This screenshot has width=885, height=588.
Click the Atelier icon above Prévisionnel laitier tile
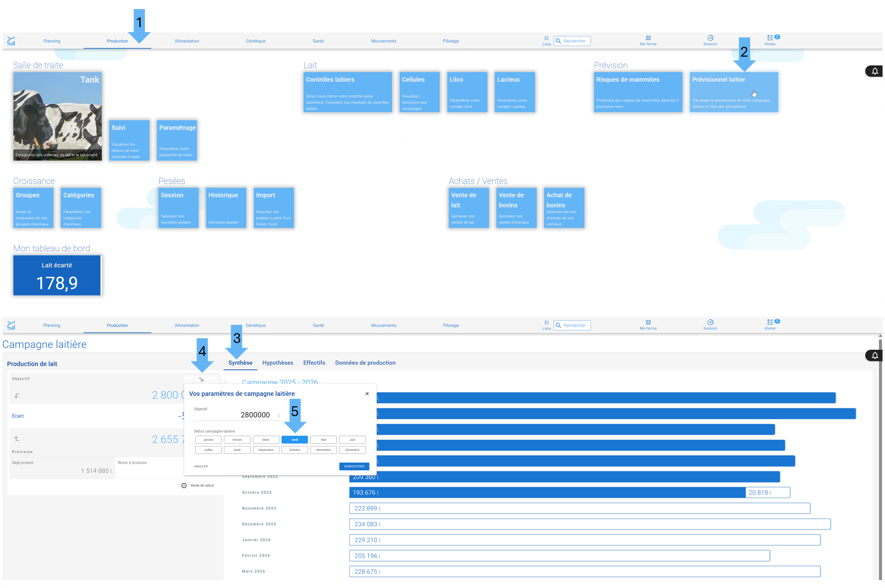pyautogui.click(x=770, y=41)
